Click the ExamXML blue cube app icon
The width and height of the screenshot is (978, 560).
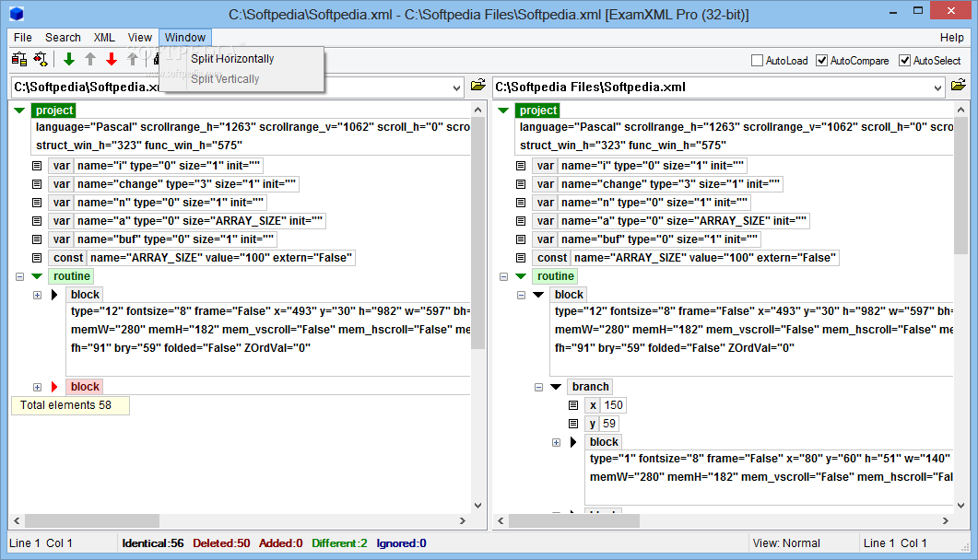tap(17, 14)
